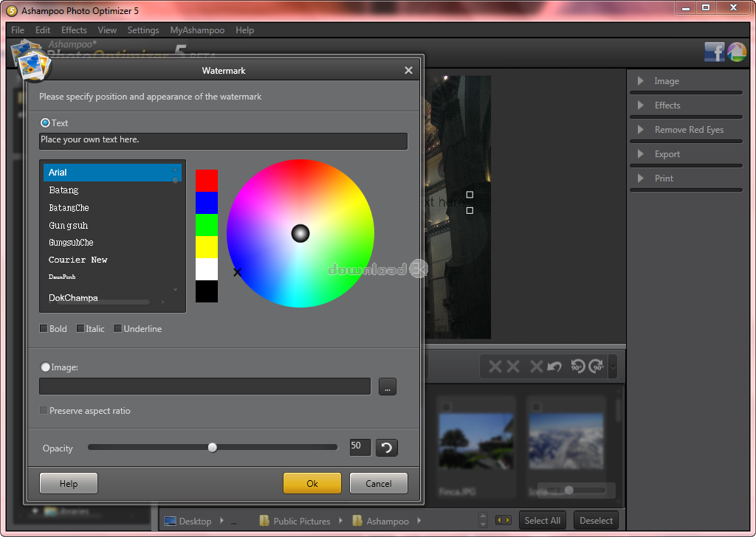Rotate the photo 90° counter-clockwise

pos(577,367)
